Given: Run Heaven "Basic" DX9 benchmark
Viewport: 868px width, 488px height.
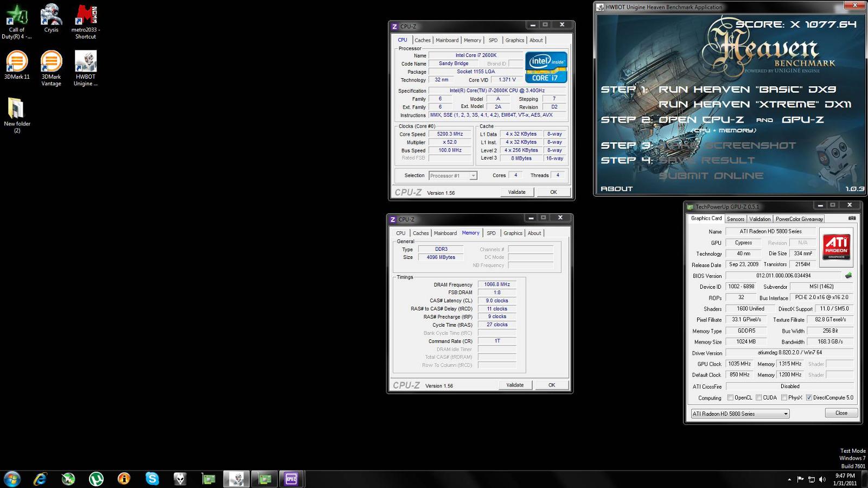Looking at the screenshot, I should tap(747, 90).
